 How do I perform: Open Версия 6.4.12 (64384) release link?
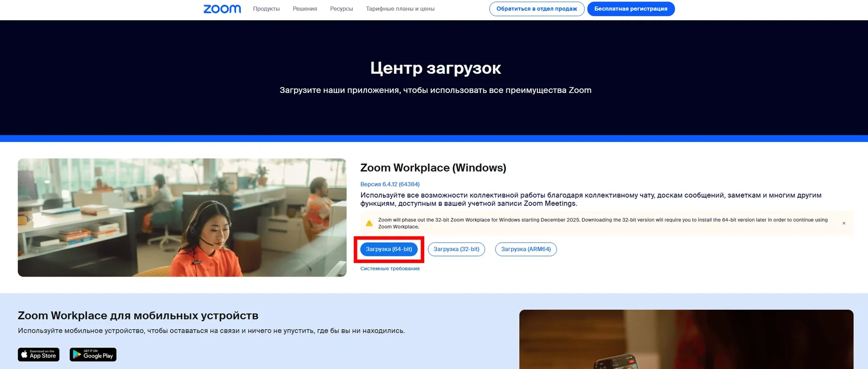pos(390,184)
